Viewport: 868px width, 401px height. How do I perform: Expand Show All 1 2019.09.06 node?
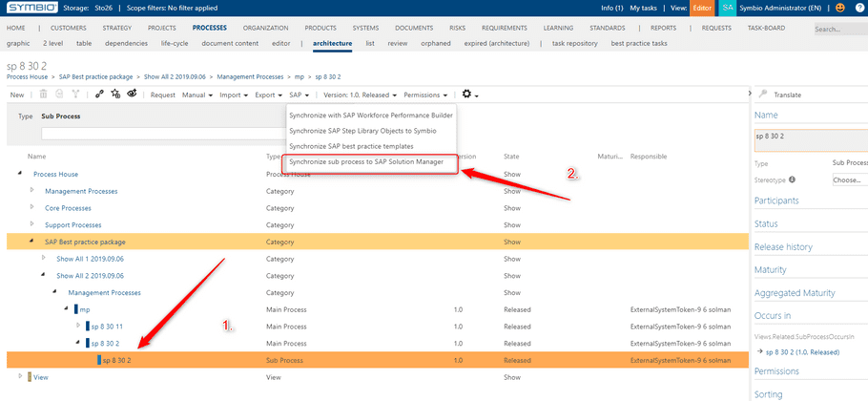pyautogui.click(x=44, y=258)
